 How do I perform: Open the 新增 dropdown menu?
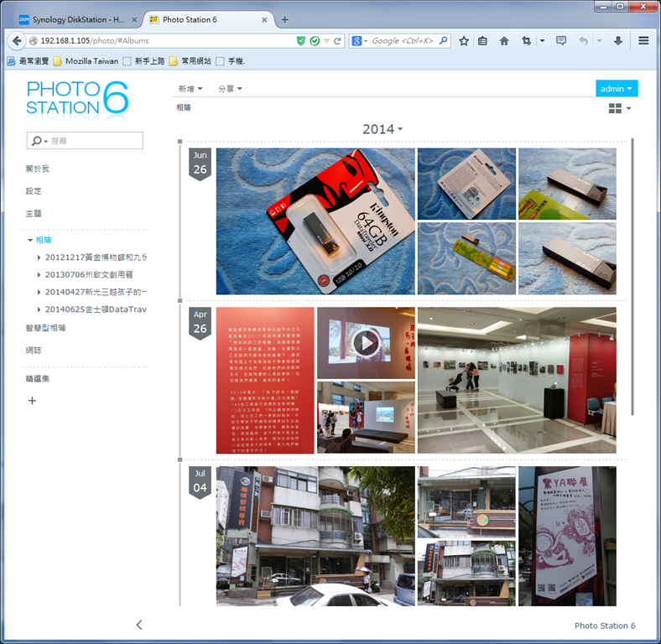point(190,89)
